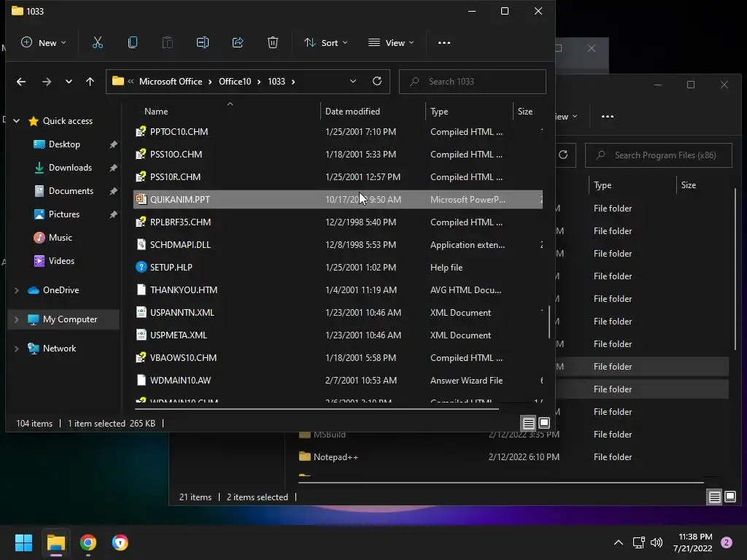Select the RPLBRF35.CHM file
The height and width of the screenshot is (560, 747).
(x=338, y=222)
